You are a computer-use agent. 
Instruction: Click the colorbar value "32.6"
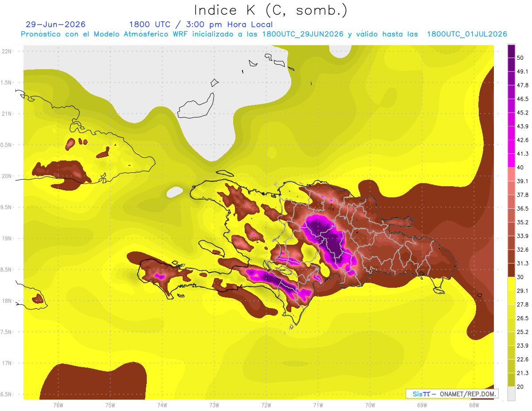523,250
